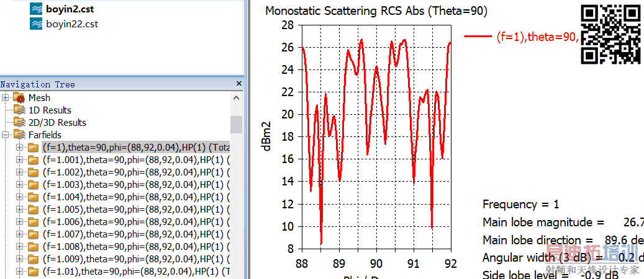Click folder icon of (f=1.007) entry
This screenshot has height=279, width=644.
[34, 234]
